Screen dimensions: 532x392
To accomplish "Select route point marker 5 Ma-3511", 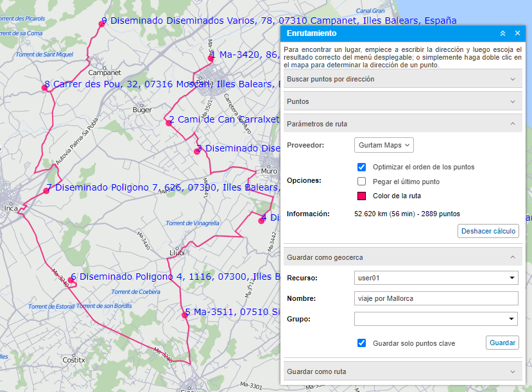I will click(185, 315).
